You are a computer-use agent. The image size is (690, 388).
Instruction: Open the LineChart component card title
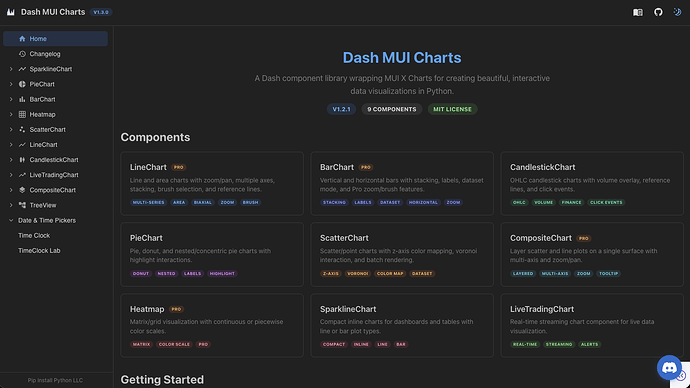click(x=148, y=167)
